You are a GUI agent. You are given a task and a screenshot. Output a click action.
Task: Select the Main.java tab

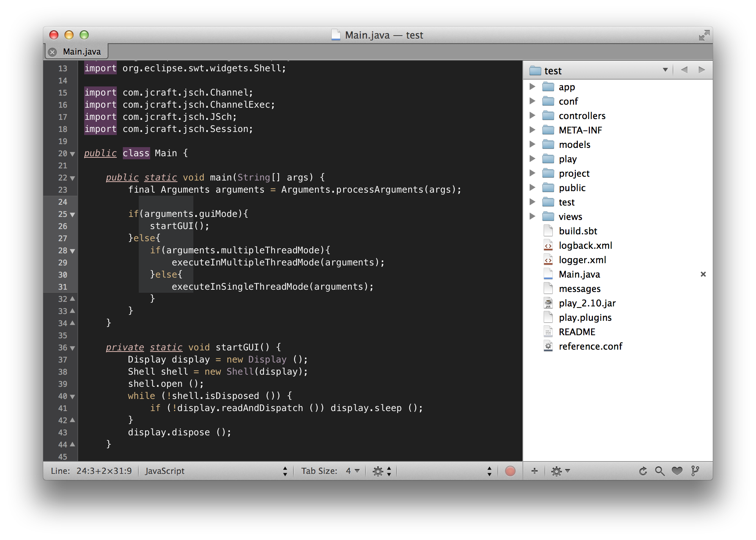pos(82,52)
